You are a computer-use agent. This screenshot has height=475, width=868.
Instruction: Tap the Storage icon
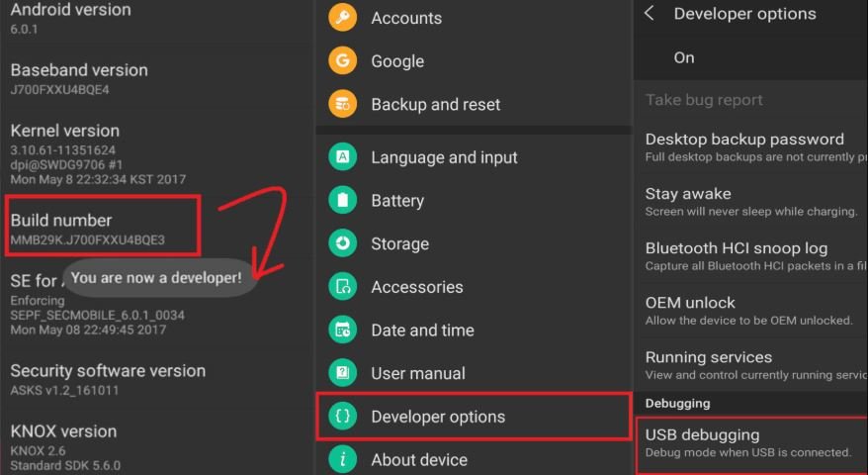343,243
